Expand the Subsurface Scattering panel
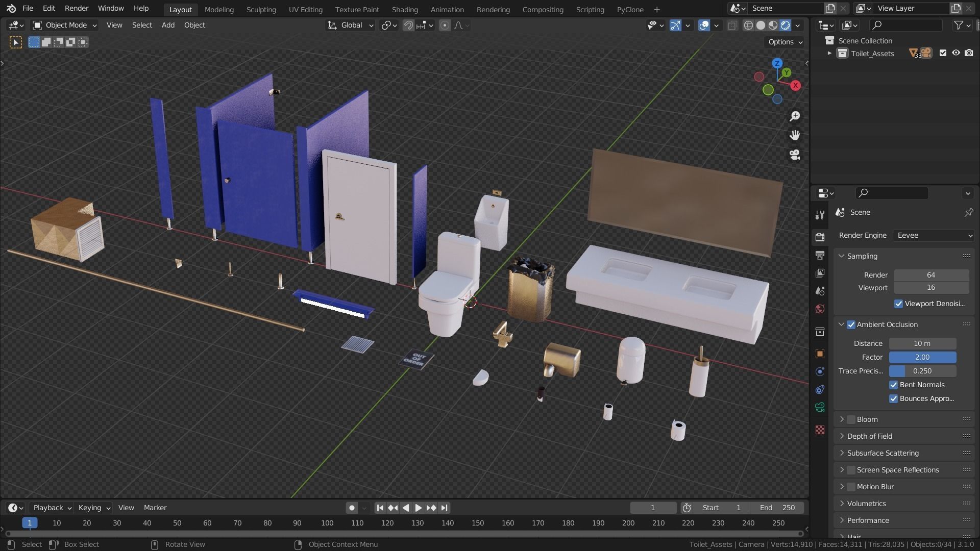The image size is (980, 551). pyautogui.click(x=842, y=453)
